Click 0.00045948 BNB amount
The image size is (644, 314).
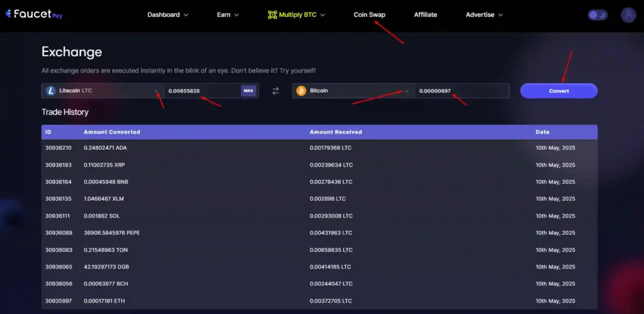(106, 182)
